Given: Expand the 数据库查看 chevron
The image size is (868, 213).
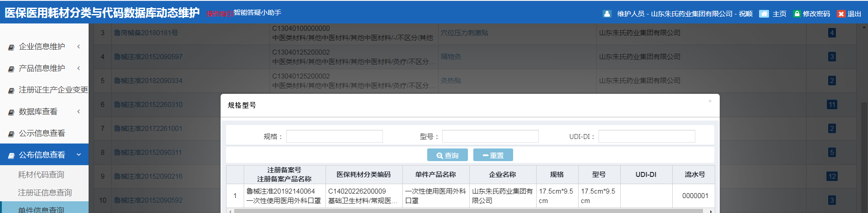Looking at the screenshot, I should point(79,111).
